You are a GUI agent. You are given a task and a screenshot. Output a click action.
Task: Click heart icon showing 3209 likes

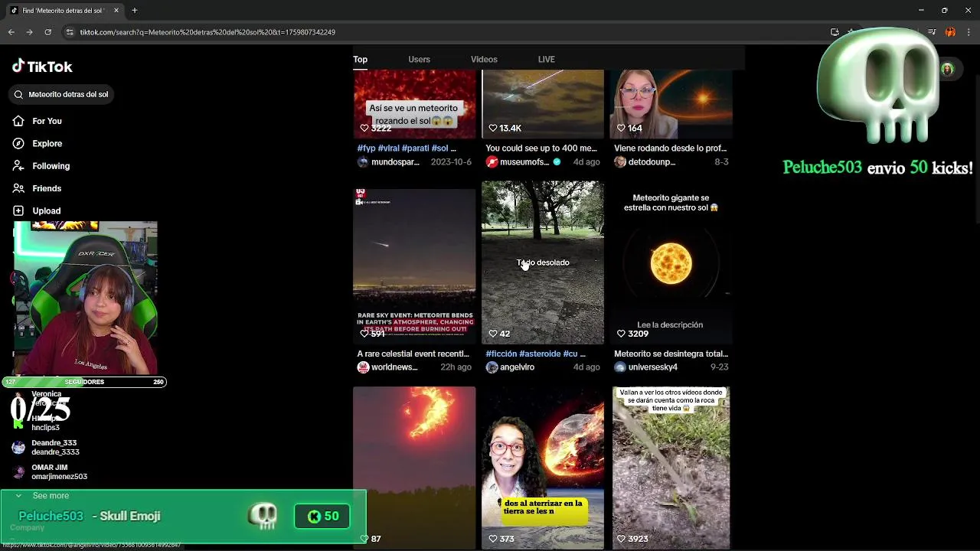[x=621, y=334]
